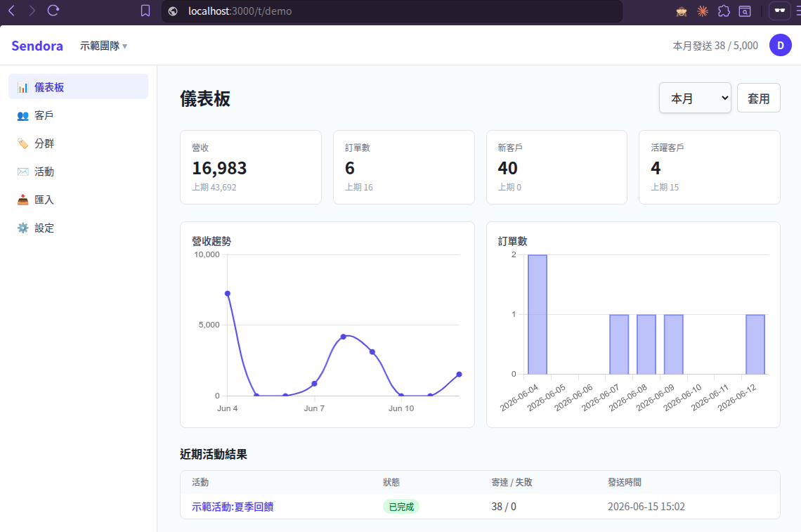This screenshot has height=532, width=801.
Task: Click the customers people icon
Action: point(22,116)
